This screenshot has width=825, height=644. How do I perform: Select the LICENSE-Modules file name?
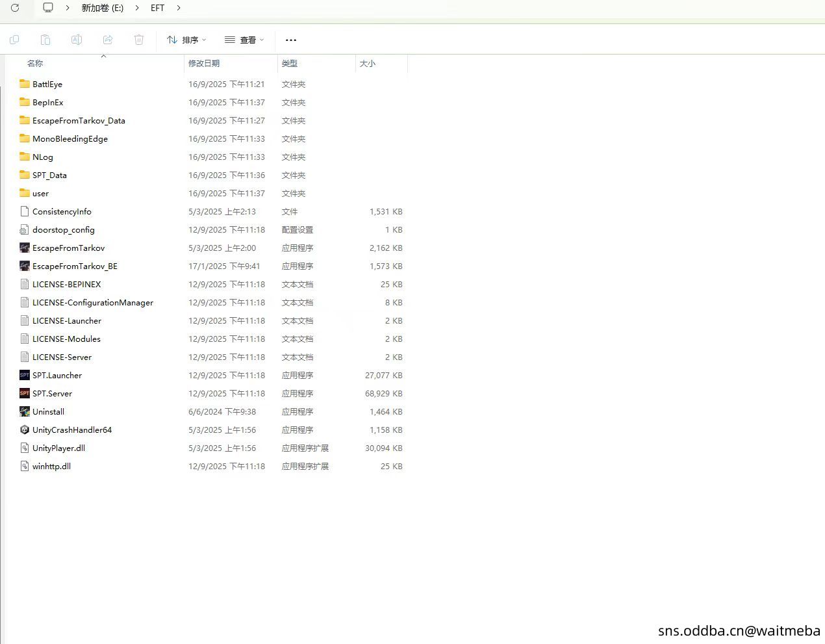(x=66, y=339)
